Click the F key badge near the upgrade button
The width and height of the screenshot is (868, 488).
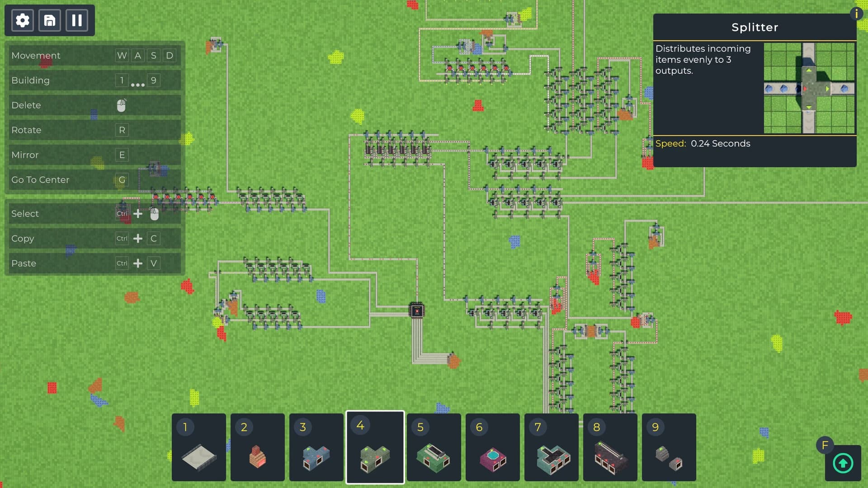pyautogui.click(x=825, y=445)
